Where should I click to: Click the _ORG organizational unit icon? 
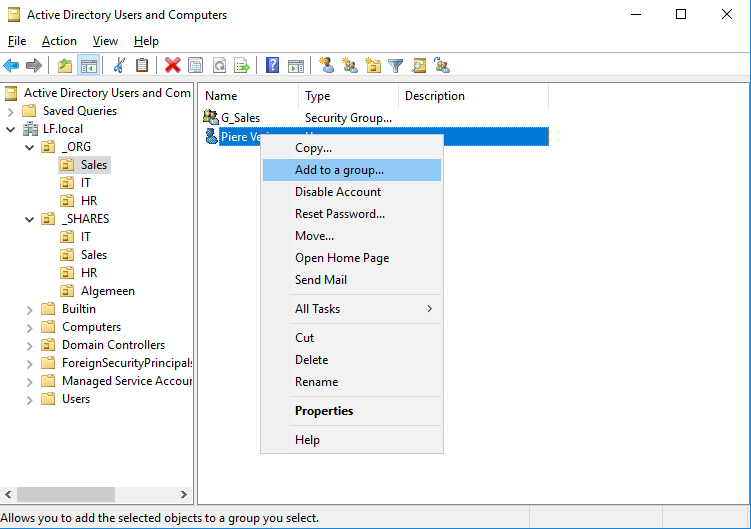[48, 147]
